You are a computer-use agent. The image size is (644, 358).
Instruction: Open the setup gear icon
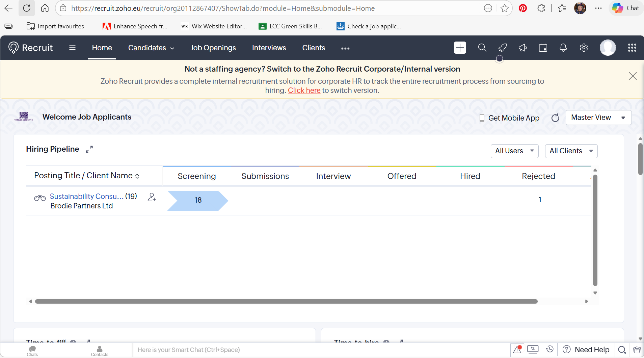click(x=584, y=48)
